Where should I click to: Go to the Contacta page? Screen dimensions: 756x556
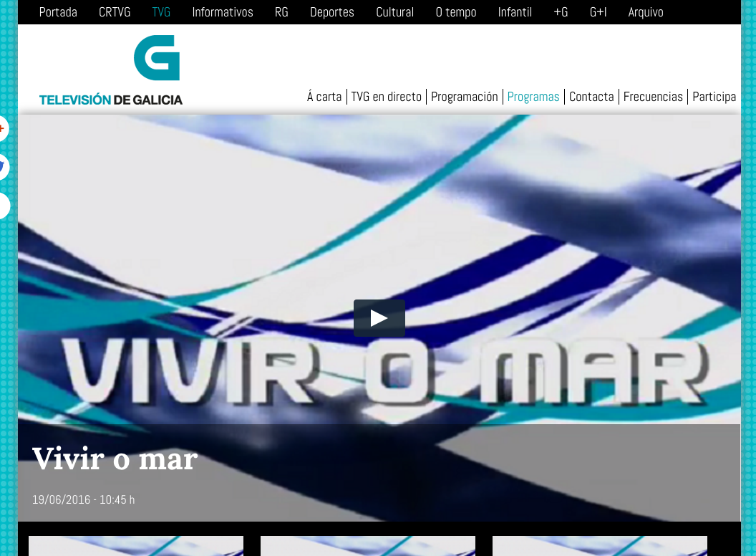tap(591, 97)
